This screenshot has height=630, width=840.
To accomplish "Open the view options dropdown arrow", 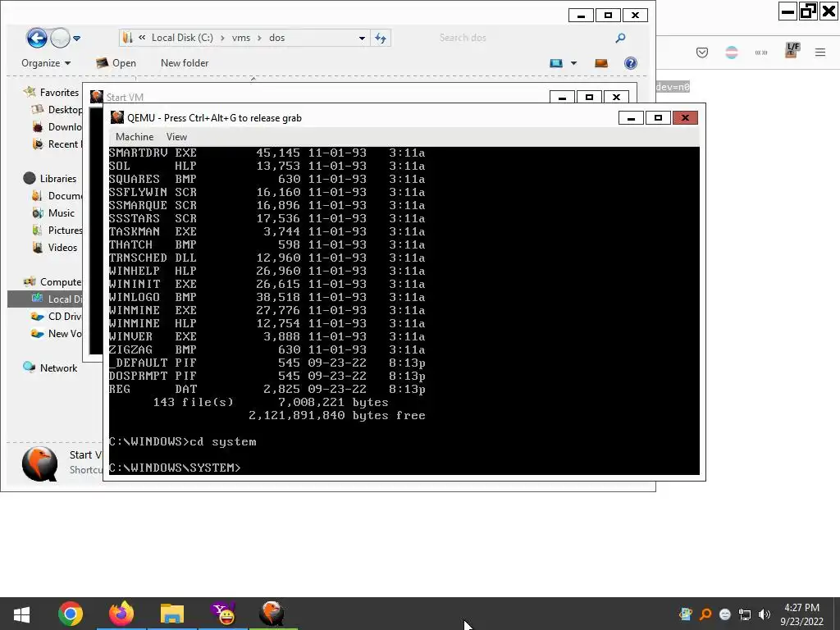I will pos(573,63).
